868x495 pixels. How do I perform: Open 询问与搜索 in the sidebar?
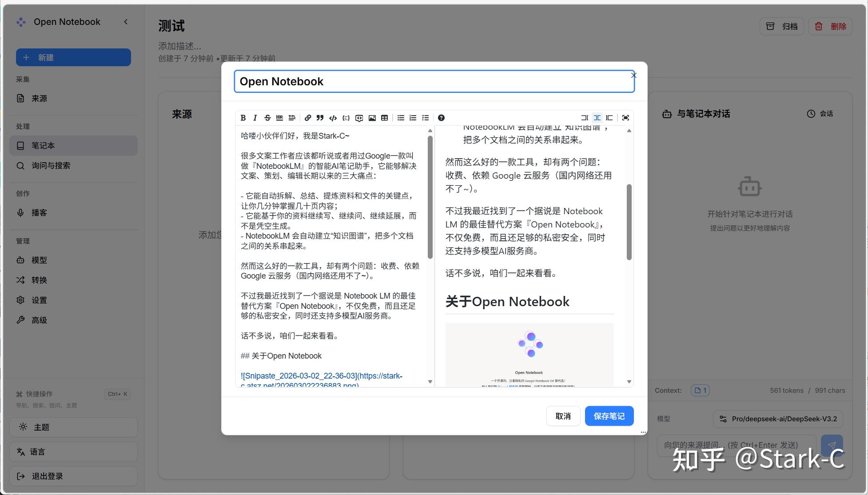click(73, 165)
